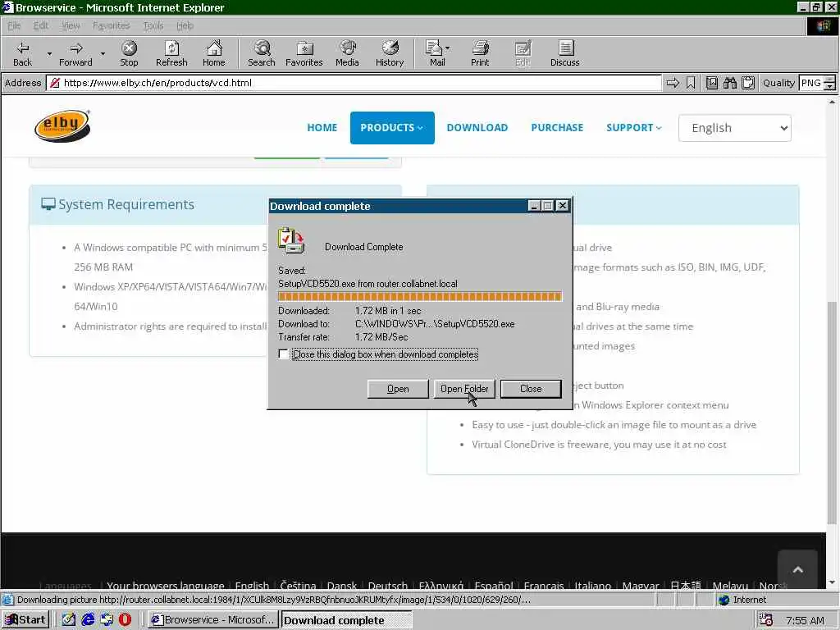840x630 pixels.
Task: Open the Search toolbar button
Action: (262, 53)
